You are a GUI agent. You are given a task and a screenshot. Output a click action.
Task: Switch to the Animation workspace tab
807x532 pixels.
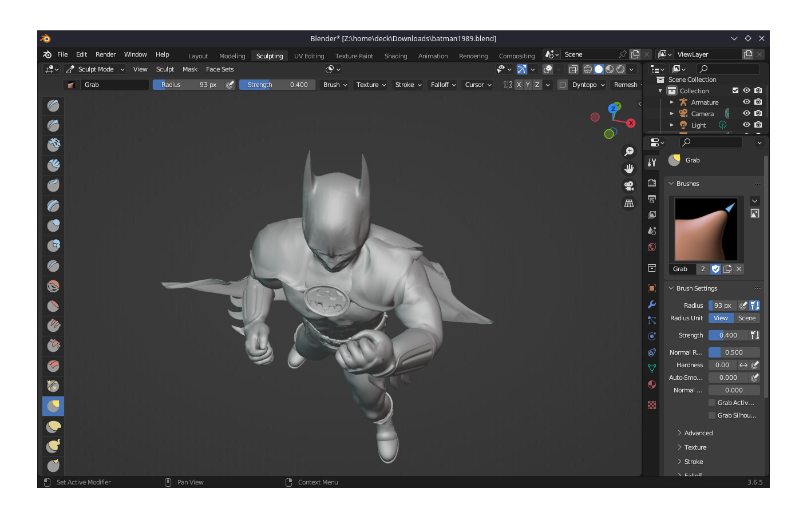pyautogui.click(x=433, y=56)
